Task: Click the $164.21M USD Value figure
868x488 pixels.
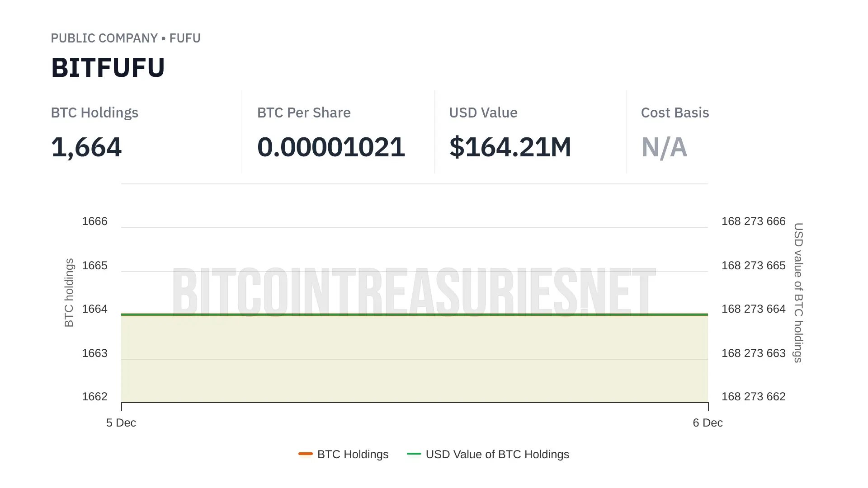Action: [510, 147]
